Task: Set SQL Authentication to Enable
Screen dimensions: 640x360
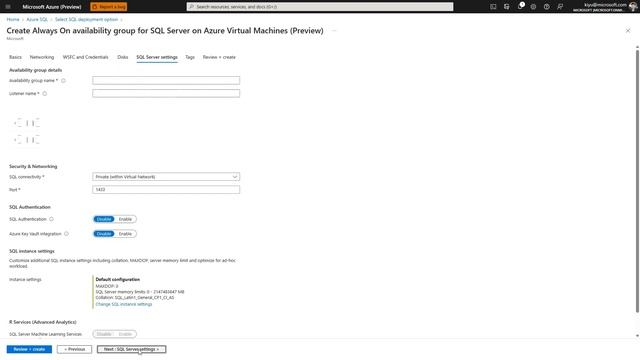Action: tap(125, 219)
